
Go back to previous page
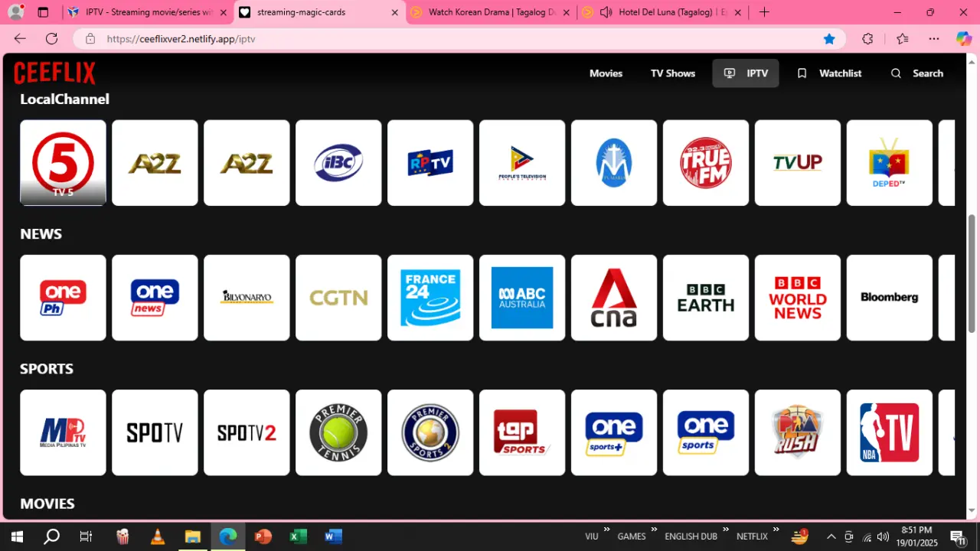pyautogui.click(x=20, y=39)
